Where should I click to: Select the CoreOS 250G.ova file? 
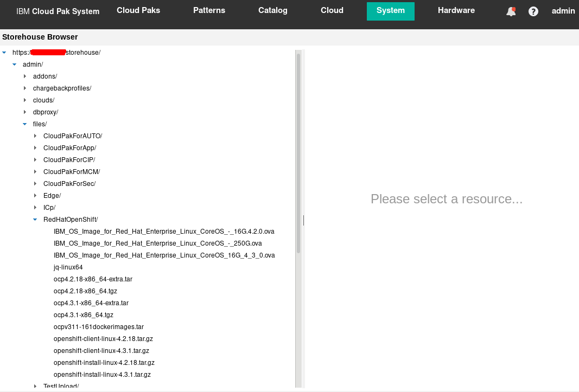point(158,243)
